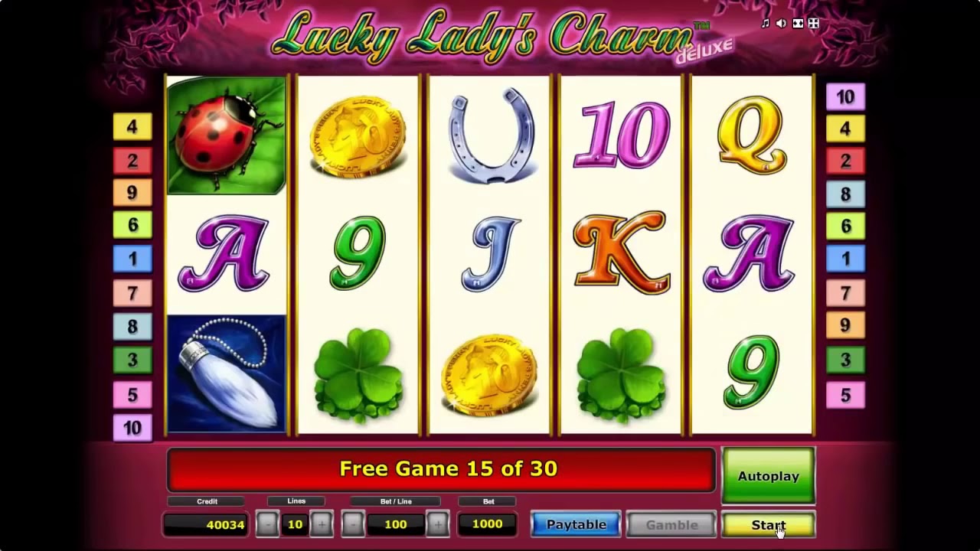980x551 pixels.
Task: Increase the number of lines
Action: [322, 524]
